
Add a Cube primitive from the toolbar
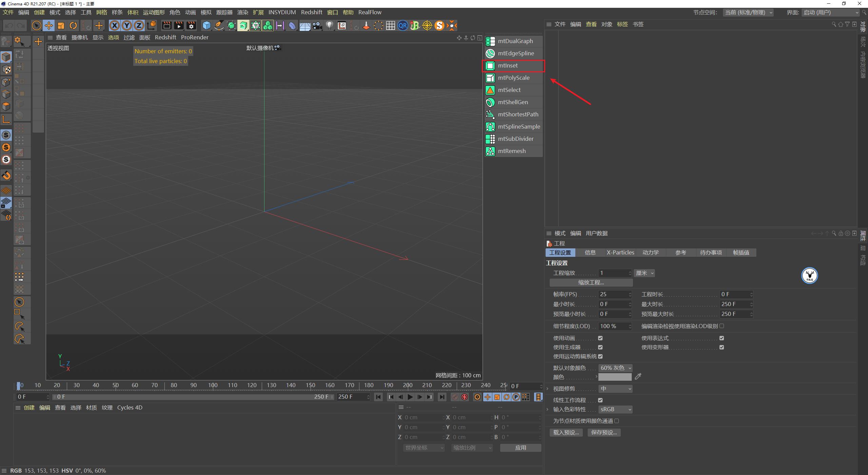206,25
